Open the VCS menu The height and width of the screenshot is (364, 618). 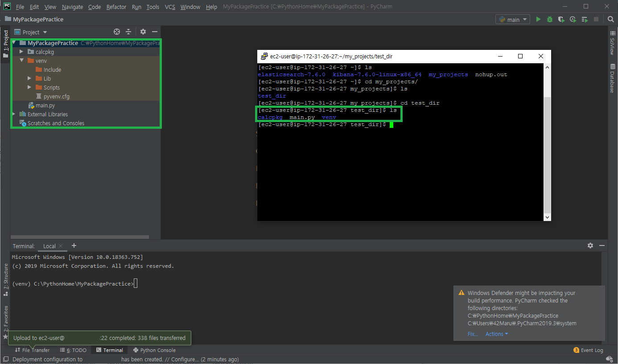[x=170, y=7]
